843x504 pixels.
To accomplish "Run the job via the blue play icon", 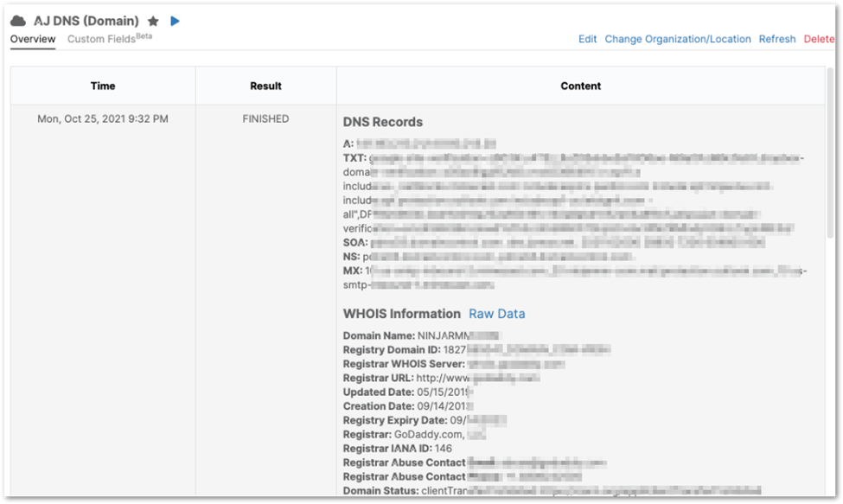I will (175, 20).
